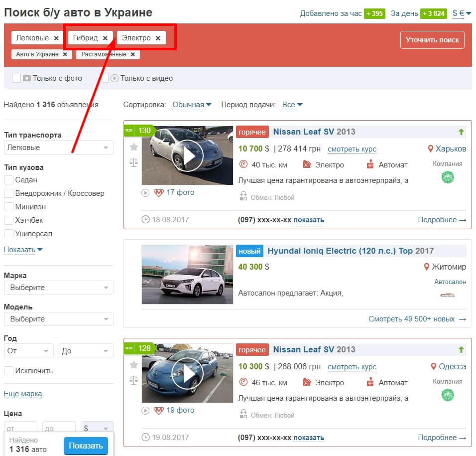Remove the Авто в Украине filter tag
Viewport: 476px width, 456px height.
pos(65,54)
